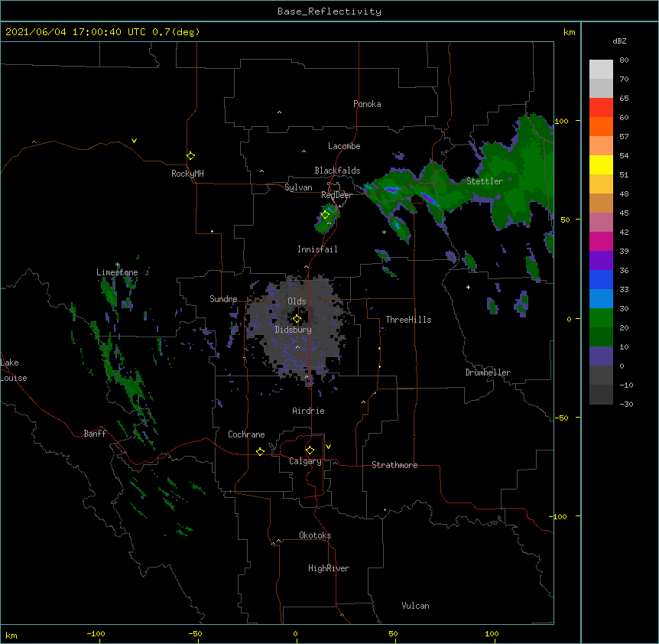Click the legend value -30

click(626, 405)
